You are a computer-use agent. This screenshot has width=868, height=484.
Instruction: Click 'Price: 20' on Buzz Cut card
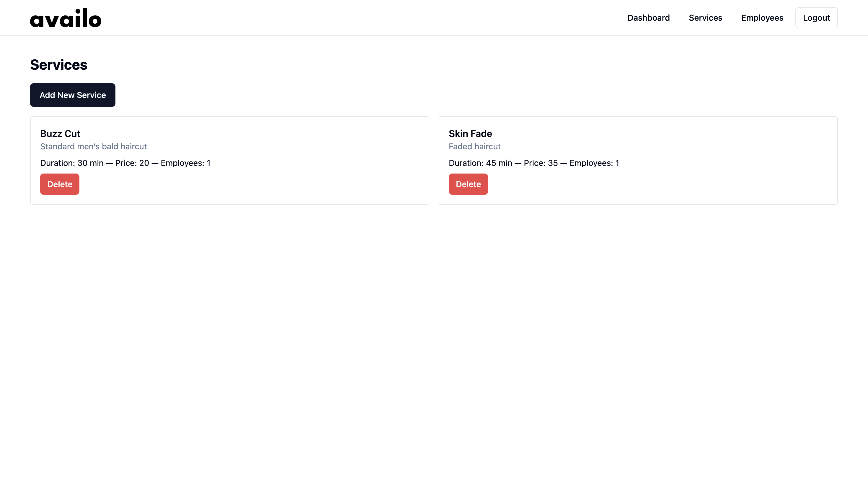click(132, 163)
